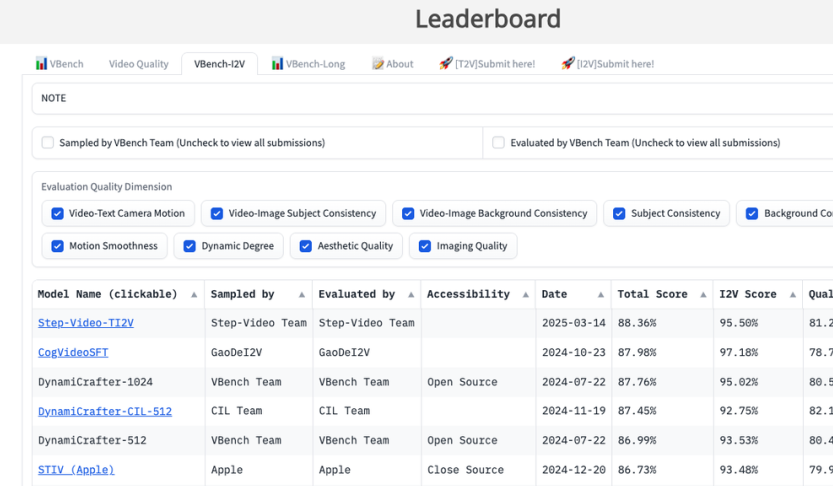
Task: Click the 2024-12-20 date cell
Action: 574,470
